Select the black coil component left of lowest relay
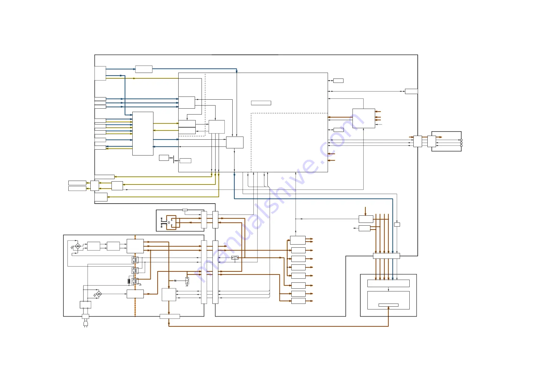 click(x=129, y=282)
